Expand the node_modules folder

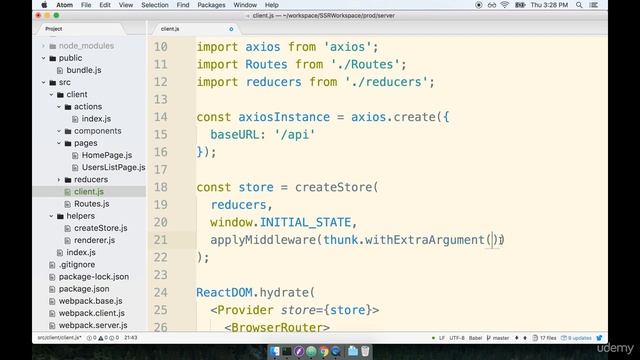click(x=44, y=46)
